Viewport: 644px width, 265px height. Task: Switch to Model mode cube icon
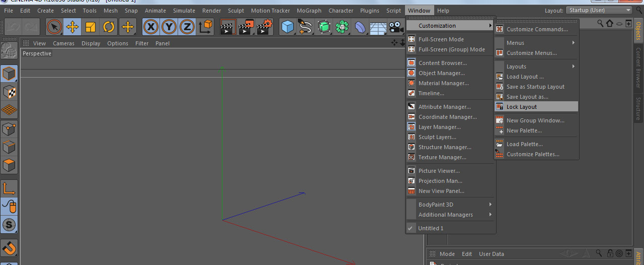click(9, 74)
